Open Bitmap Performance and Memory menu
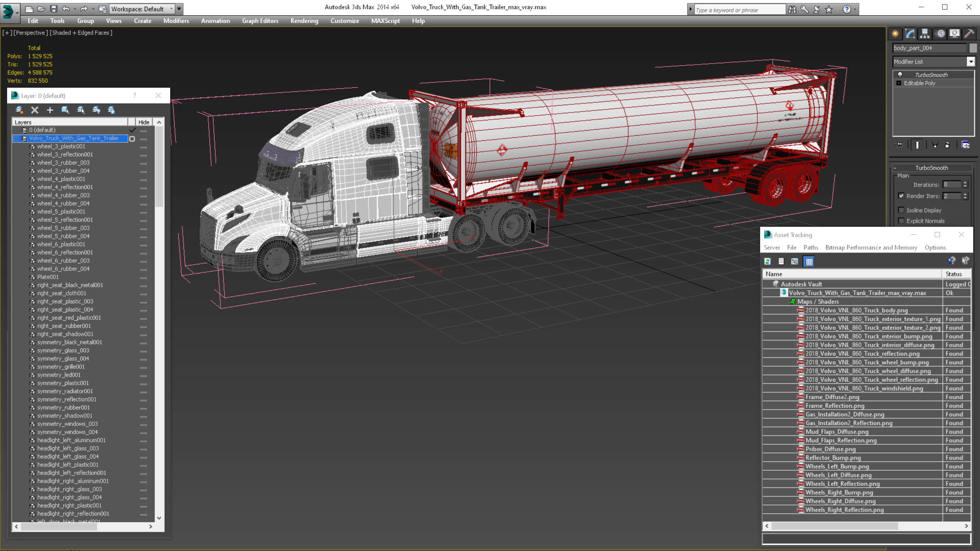Image resolution: width=980 pixels, height=551 pixels. [871, 248]
